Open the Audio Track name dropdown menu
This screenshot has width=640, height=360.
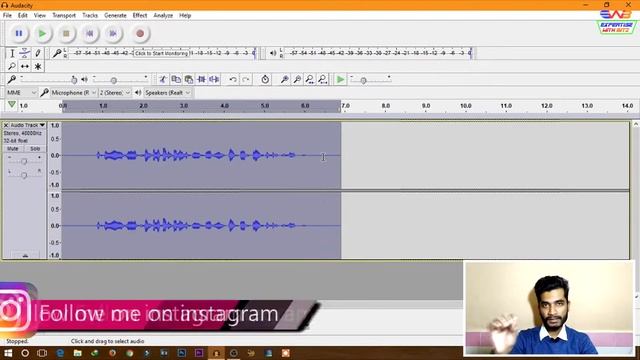(x=28, y=125)
